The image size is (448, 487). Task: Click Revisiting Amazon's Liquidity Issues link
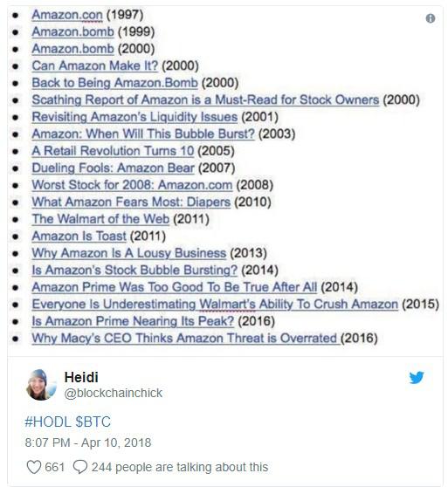coord(134,117)
